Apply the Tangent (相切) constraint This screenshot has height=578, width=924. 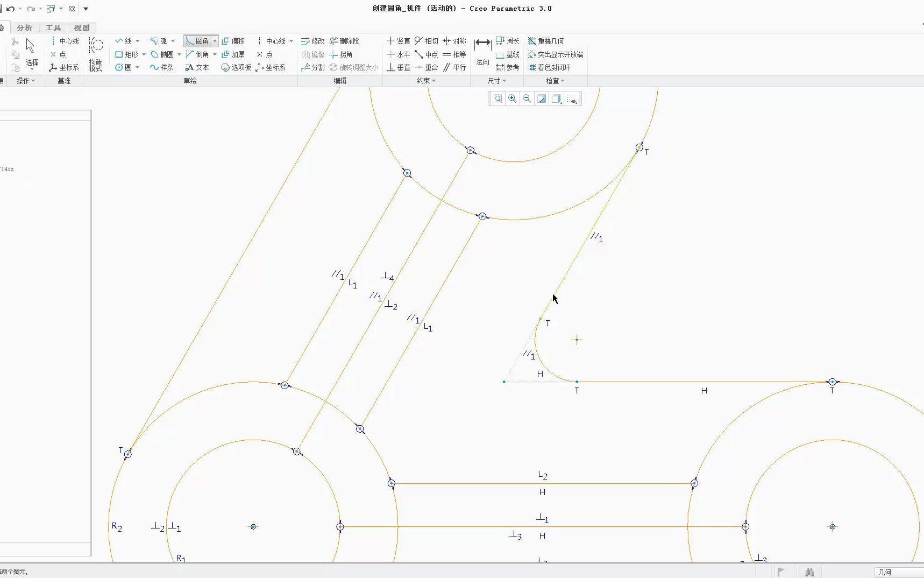pos(429,40)
